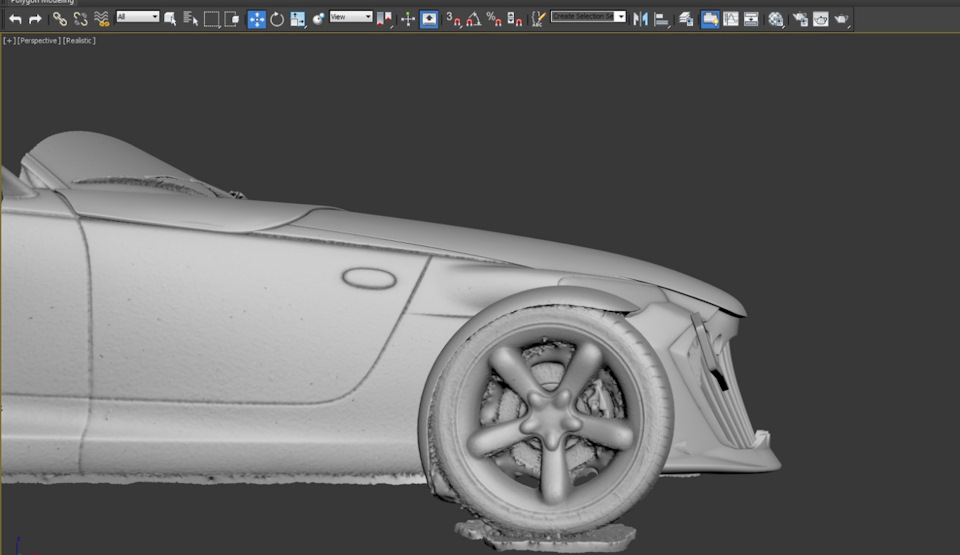Open the Select by Name list icon
The width and height of the screenshot is (960, 555).
point(190,19)
